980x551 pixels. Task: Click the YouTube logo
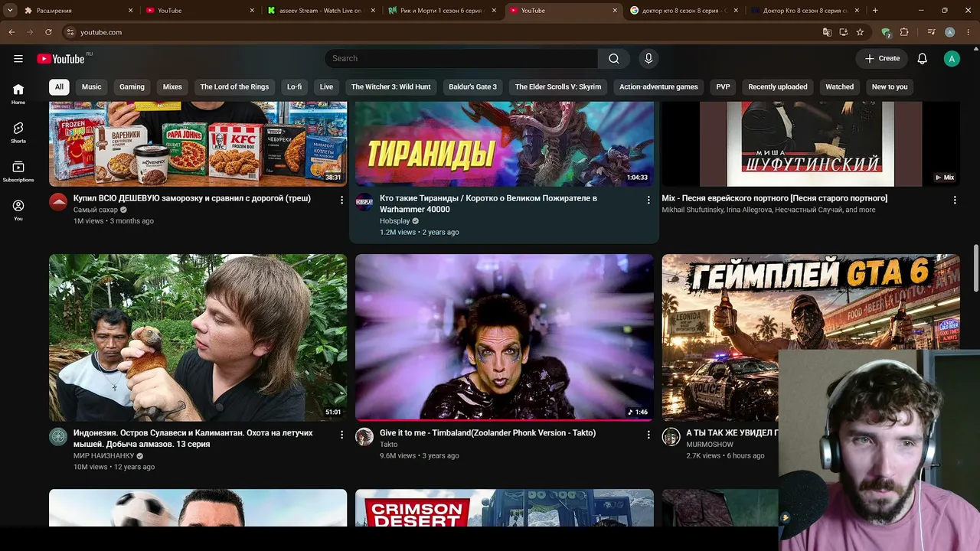pyautogui.click(x=60, y=59)
